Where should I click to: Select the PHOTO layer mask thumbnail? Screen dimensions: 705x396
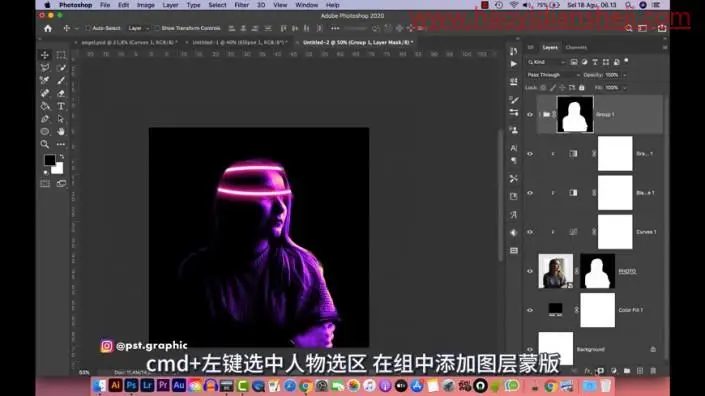[x=598, y=271]
